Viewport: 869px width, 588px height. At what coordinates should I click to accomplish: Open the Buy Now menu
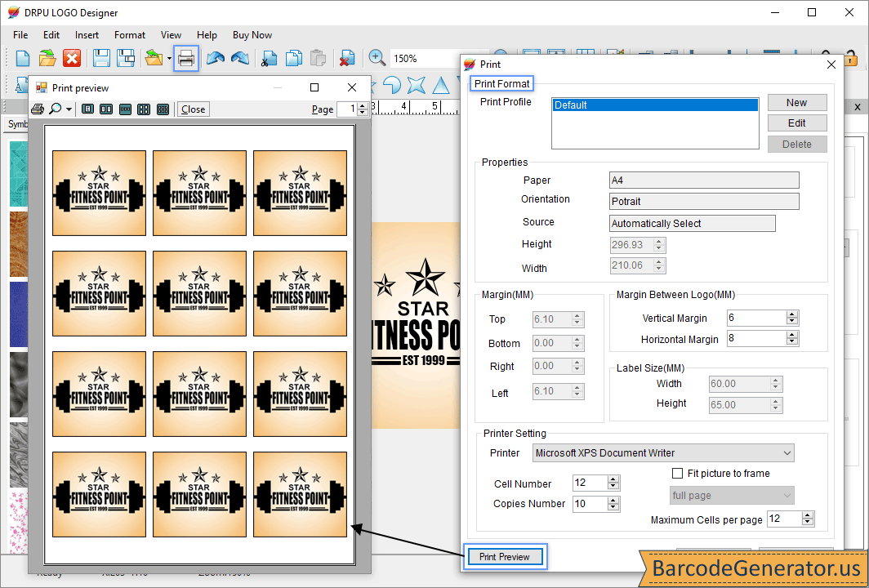[x=252, y=35]
